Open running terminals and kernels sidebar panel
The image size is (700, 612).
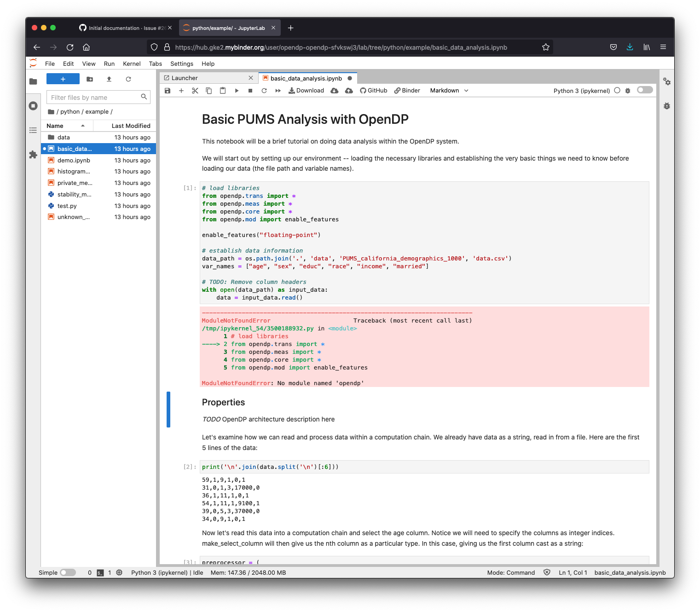click(x=33, y=105)
